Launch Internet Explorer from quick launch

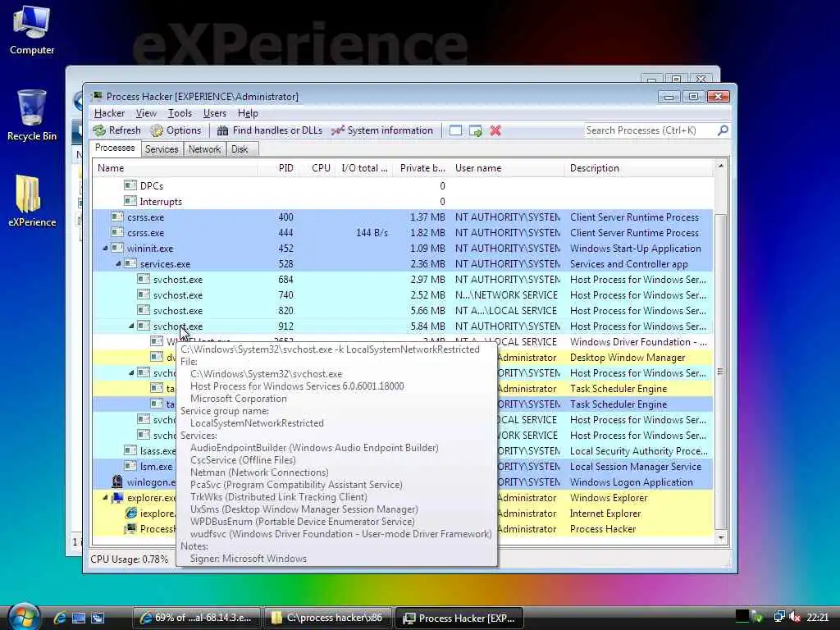[x=59, y=618]
